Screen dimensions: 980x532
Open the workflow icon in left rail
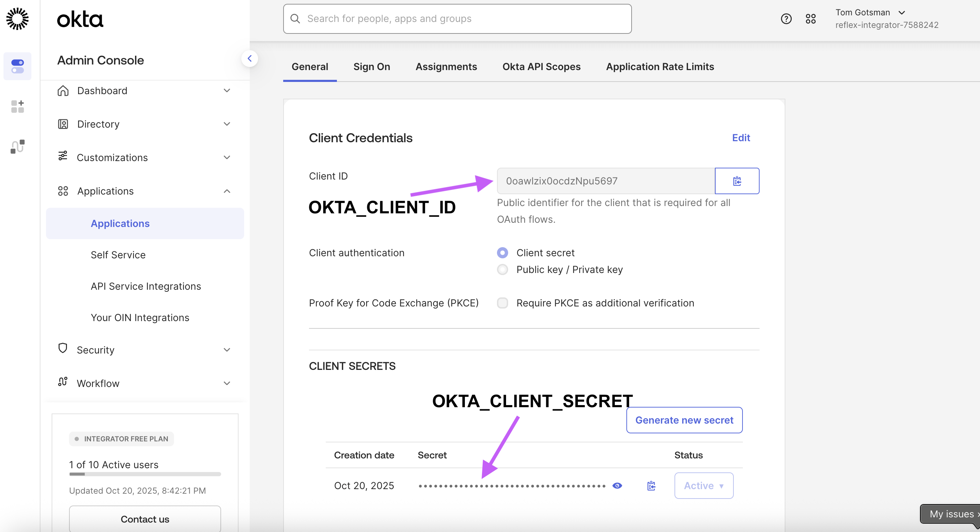[17, 146]
